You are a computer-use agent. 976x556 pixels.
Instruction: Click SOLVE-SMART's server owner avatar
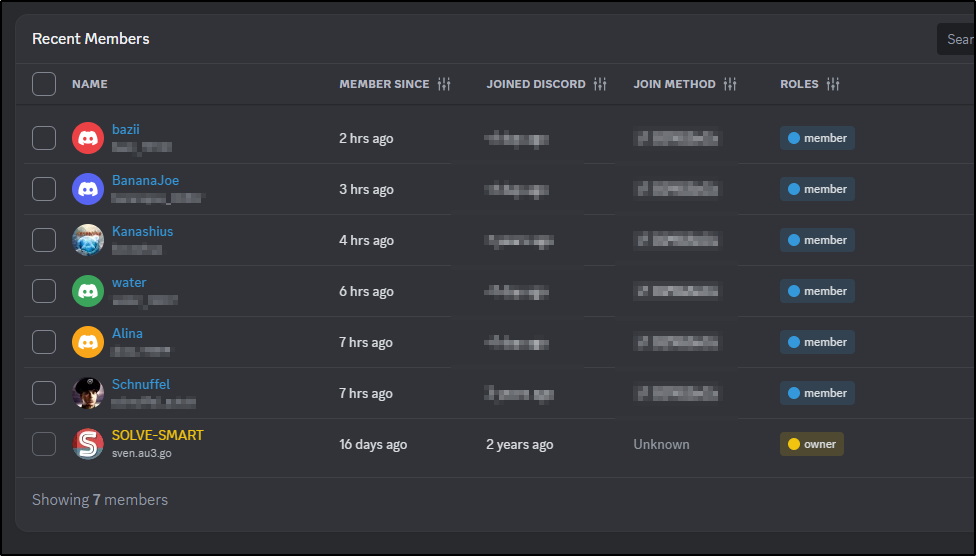[x=88, y=444]
